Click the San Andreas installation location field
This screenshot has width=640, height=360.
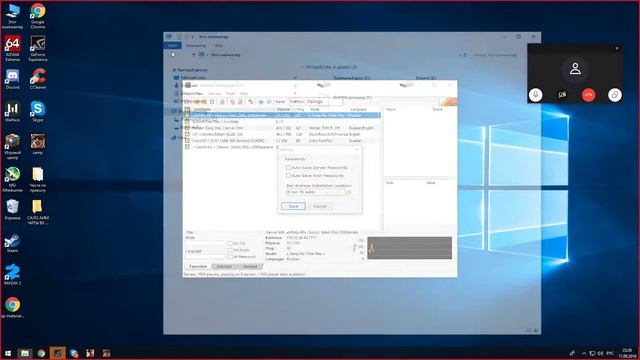pyautogui.click(x=315, y=192)
